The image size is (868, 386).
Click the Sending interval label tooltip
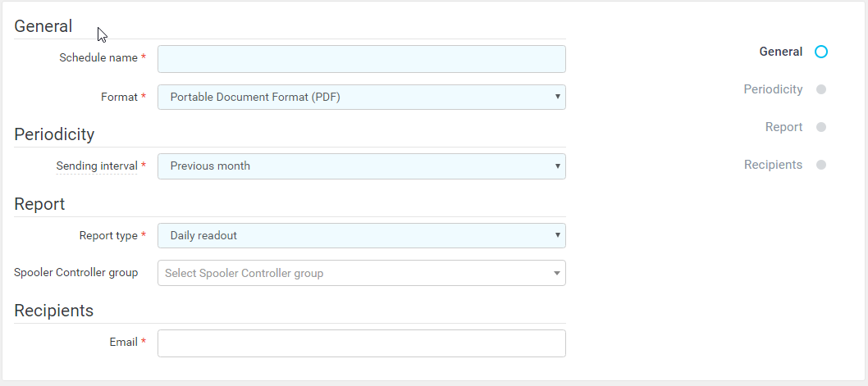tap(96, 166)
